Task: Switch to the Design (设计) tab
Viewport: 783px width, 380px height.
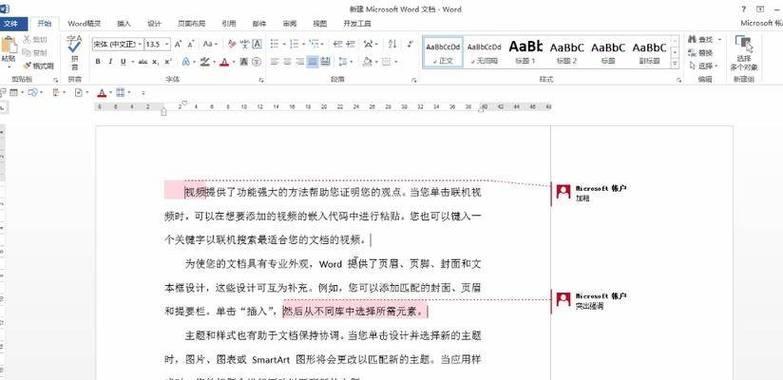Action: click(155, 23)
